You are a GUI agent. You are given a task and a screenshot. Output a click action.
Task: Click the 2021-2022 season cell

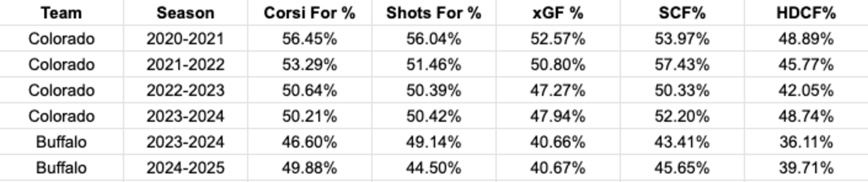tap(185, 64)
